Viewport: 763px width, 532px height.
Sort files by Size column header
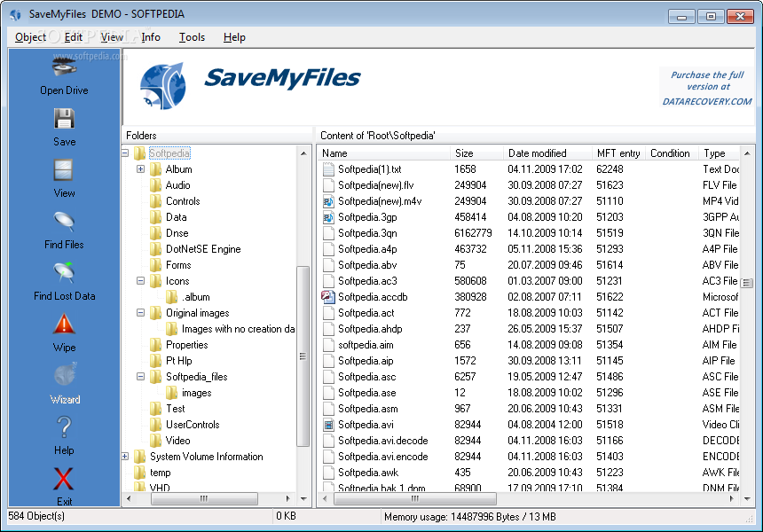pos(477,153)
